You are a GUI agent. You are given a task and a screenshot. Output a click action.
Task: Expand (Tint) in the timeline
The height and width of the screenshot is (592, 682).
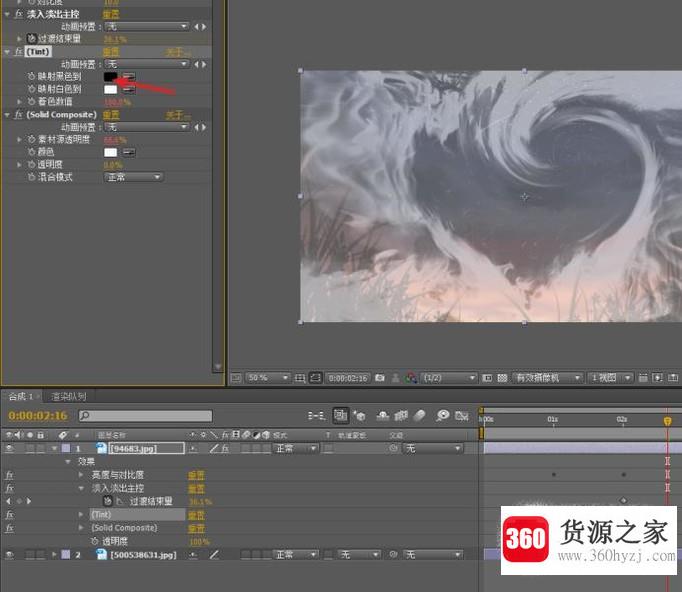coord(81,515)
